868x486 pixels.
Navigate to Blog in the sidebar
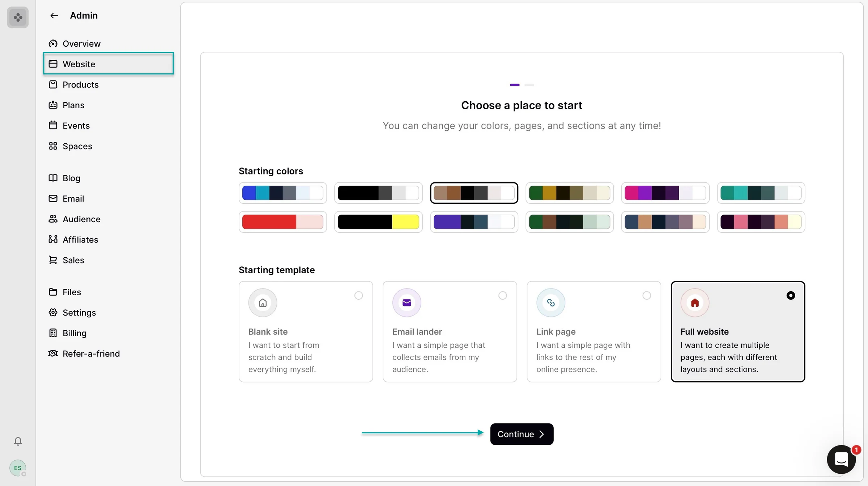pyautogui.click(x=109, y=178)
